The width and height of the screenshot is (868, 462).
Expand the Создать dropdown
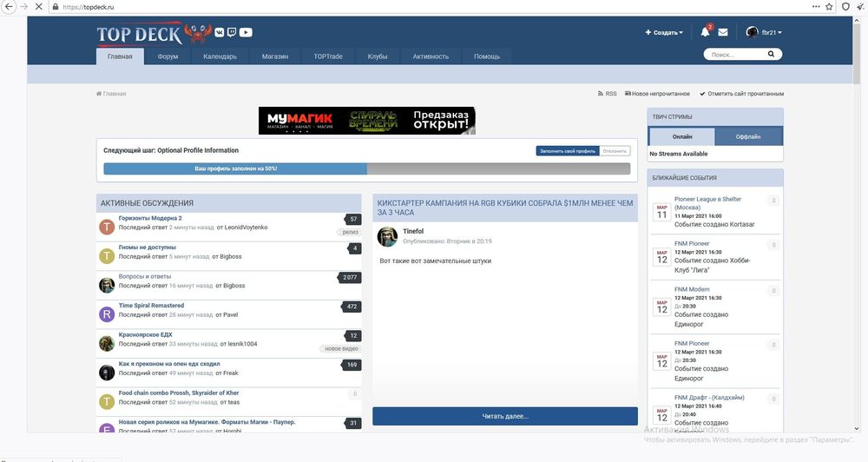[x=664, y=32]
